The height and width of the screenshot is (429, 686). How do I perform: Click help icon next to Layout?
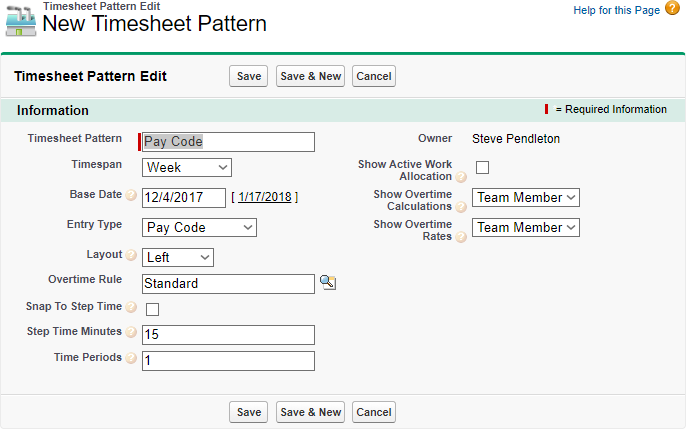tap(131, 255)
